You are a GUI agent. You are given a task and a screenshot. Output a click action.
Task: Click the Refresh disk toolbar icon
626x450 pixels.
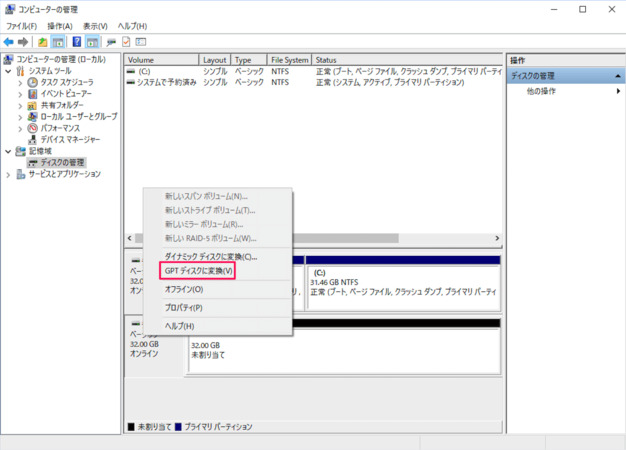click(111, 42)
